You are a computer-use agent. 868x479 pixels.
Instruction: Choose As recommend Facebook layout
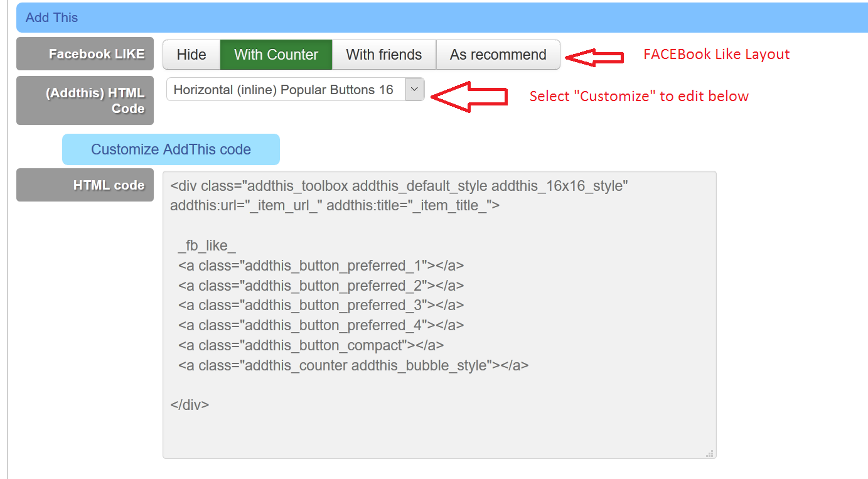coord(498,55)
